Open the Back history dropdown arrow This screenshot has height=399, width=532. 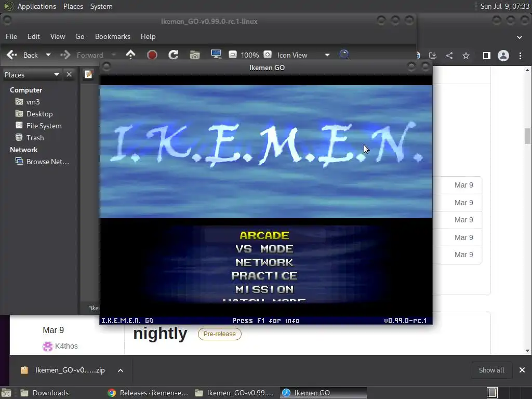[x=48, y=55]
